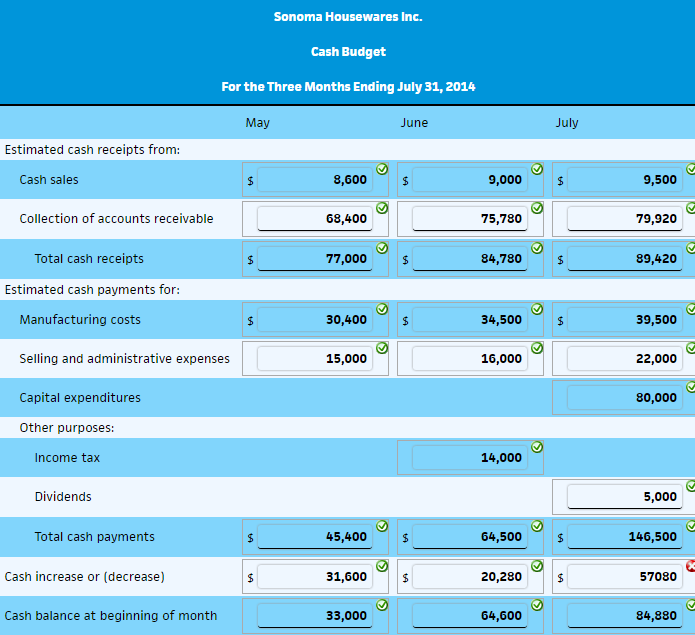This screenshot has height=635, width=695.
Task: Click May collection of accounts receivable field
Action: pos(315,219)
